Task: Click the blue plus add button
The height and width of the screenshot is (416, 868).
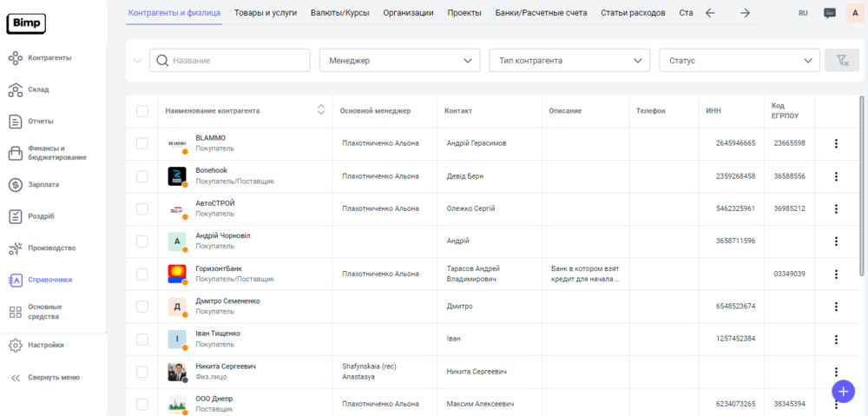Action: pos(843,392)
